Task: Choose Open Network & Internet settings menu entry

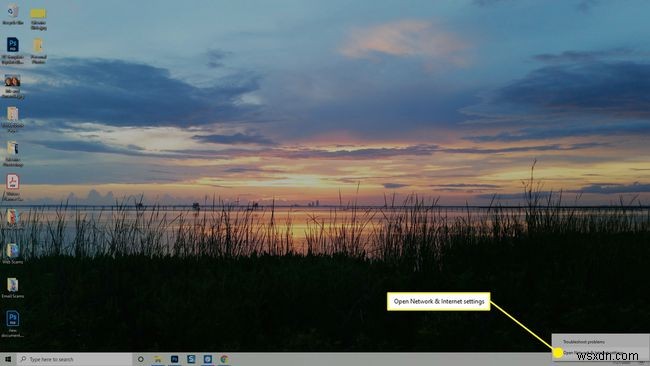Action: coord(600,353)
